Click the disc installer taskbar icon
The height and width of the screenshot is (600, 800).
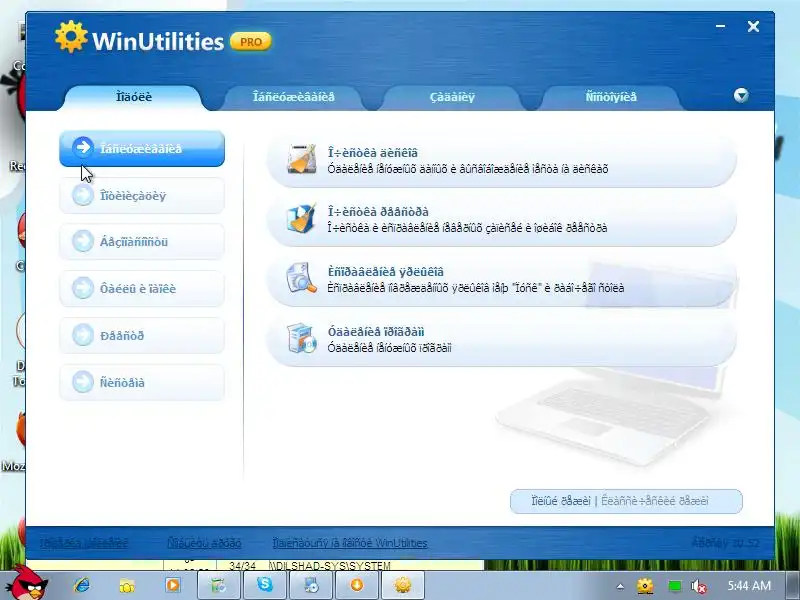310,584
